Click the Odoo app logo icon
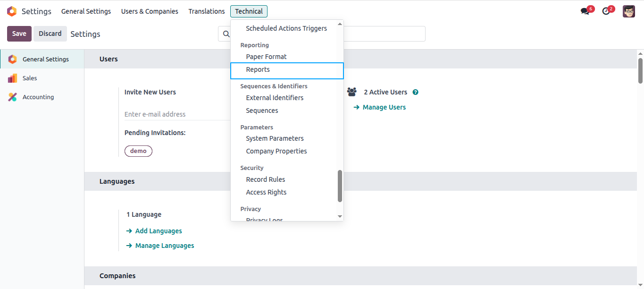Screen dimensions: 644x289 [x=12, y=11]
